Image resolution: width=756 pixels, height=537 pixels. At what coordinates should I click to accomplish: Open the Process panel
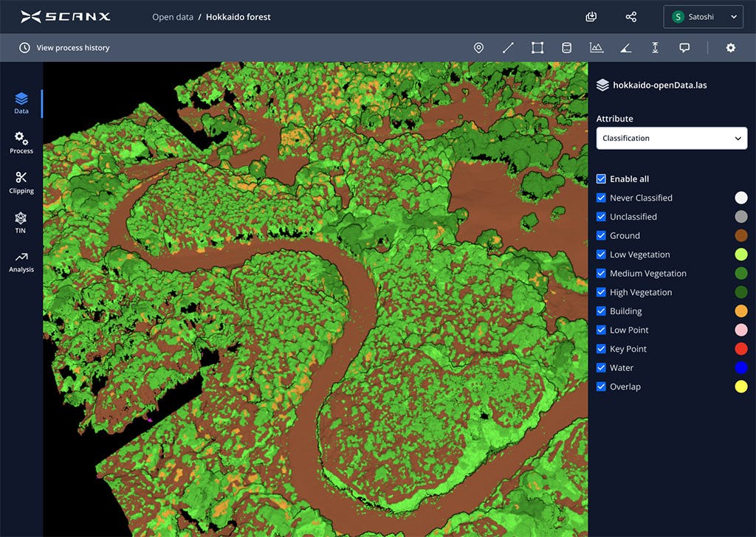[x=21, y=142]
